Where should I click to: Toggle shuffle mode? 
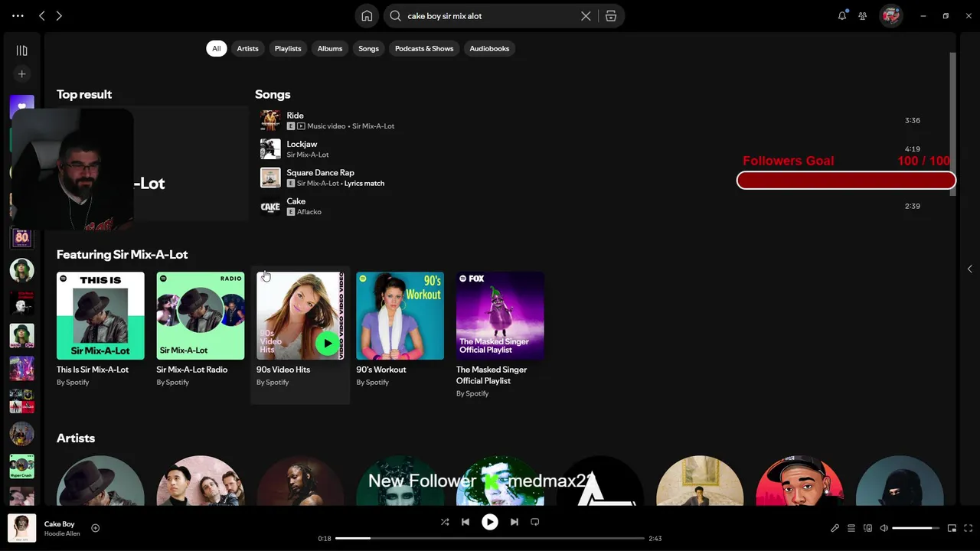tap(445, 522)
